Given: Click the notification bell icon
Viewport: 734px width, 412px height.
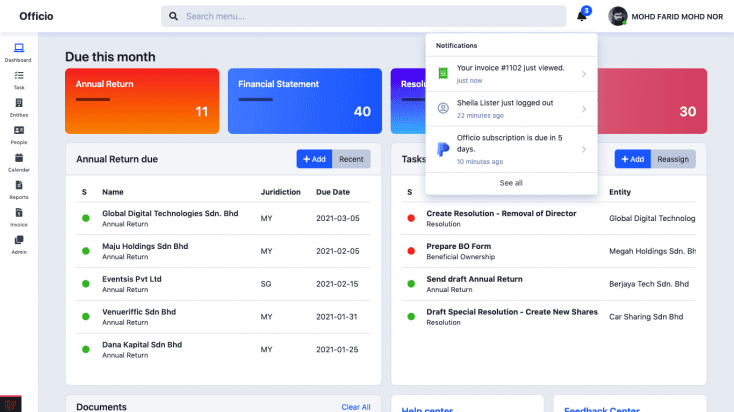Looking at the screenshot, I should click(x=581, y=16).
